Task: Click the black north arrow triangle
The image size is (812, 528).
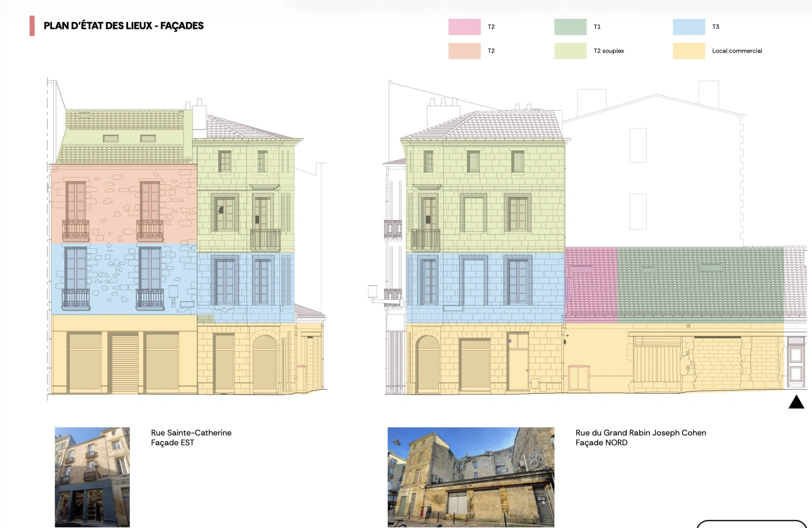Action: click(796, 402)
